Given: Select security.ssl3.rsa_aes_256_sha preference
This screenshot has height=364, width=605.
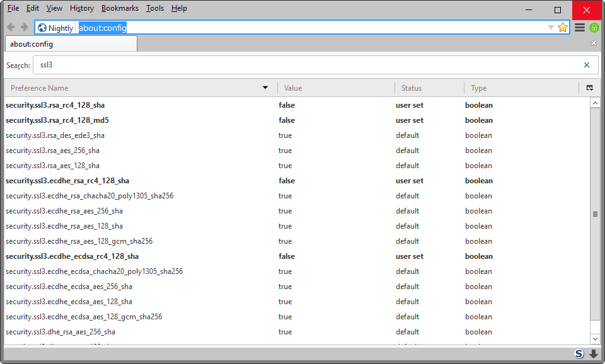Looking at the screenshot, I should 52,151.
